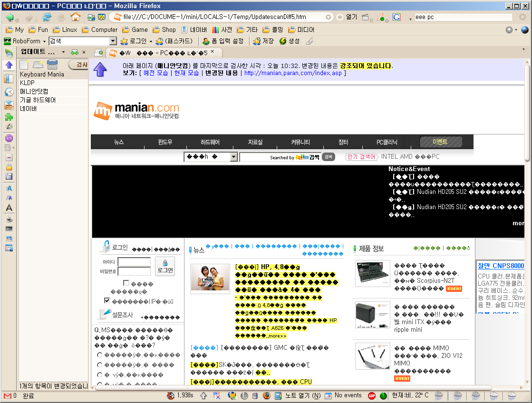Click the Firefox globe icon in status bar
532x403 pixels.
click(x=267, y=395)
